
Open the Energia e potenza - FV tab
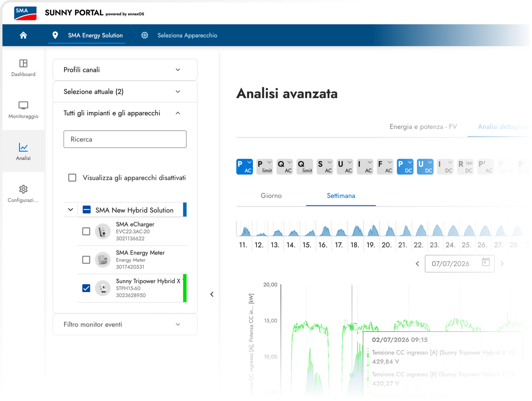423,127
